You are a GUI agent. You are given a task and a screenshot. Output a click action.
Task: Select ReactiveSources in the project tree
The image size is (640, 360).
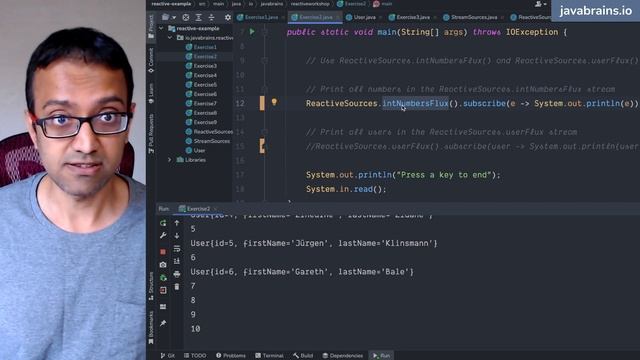pyautogui.click(x=209, y=132)
